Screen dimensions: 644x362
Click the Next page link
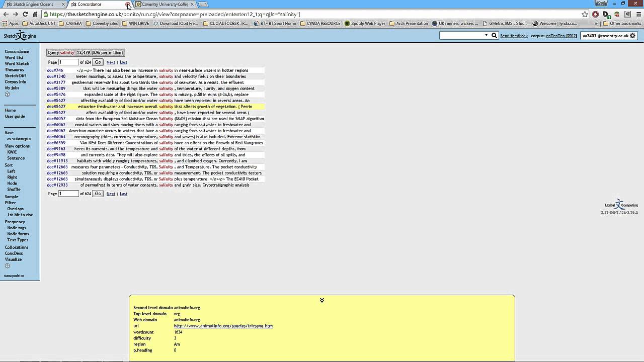[111, 62]
